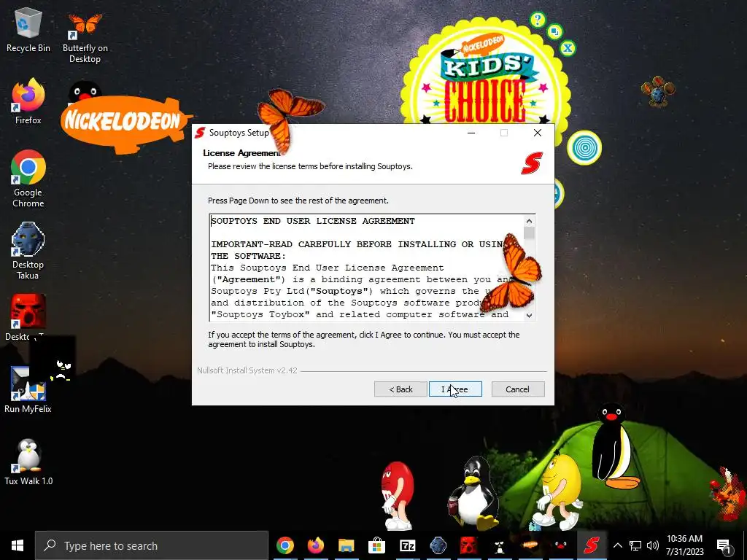Click the black-and-white cat taskbar icon
This screenshot has width=747, height=560.
coord(499,545)
